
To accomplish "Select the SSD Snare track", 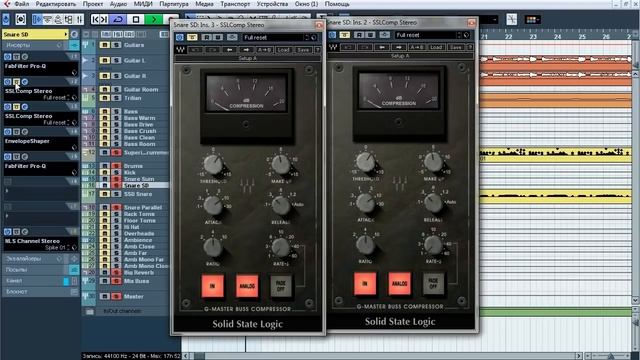I will [139, 194].
